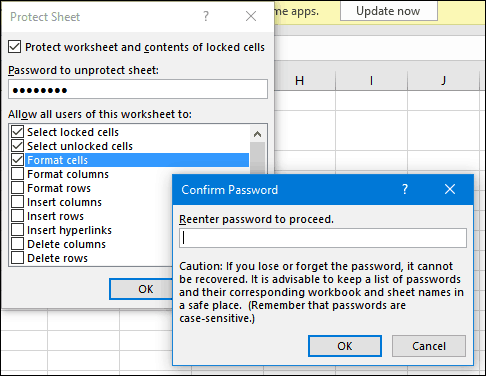Select column H header

click(299, 80)
